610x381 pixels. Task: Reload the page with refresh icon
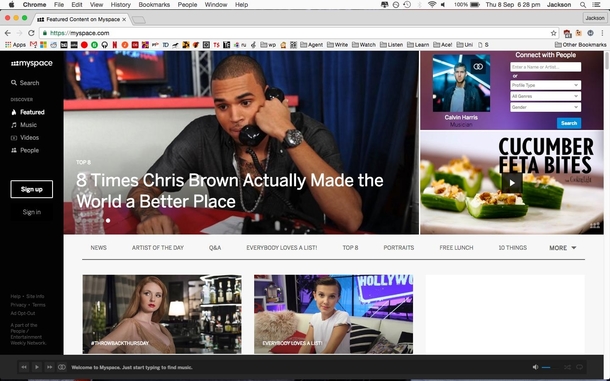coord(31,33)
